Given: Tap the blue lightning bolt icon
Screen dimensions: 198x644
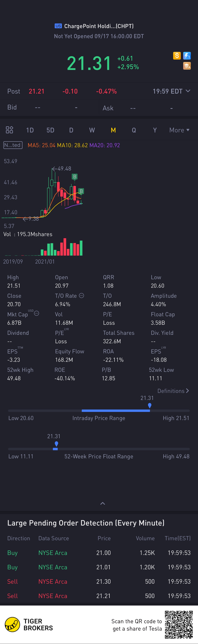Looking at the screenshot, I should click(187, 56).
